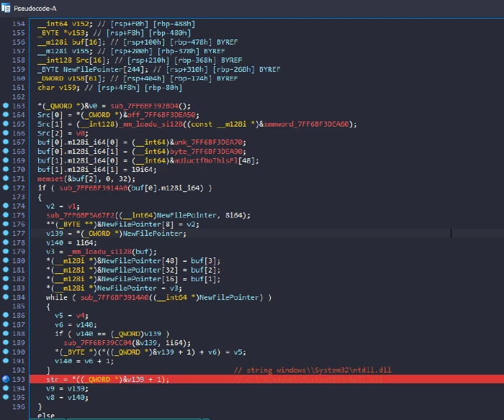Click unk_7FF6BF3DEA70 reference on line 167
The height and width of the screenshot is (420, 504).
[x=208, y=142]
